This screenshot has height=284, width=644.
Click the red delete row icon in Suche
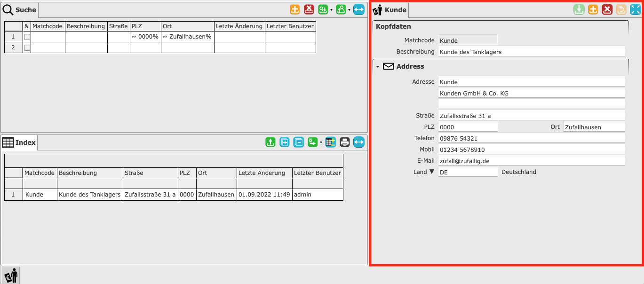point(309,9)
